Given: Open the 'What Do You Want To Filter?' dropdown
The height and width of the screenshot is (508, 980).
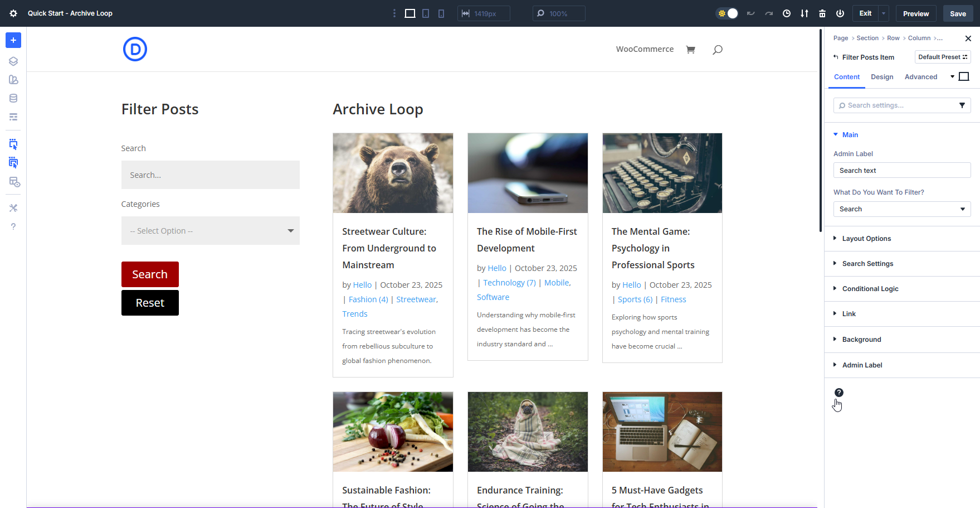Looking at the screenshot, I should (901, 209).
